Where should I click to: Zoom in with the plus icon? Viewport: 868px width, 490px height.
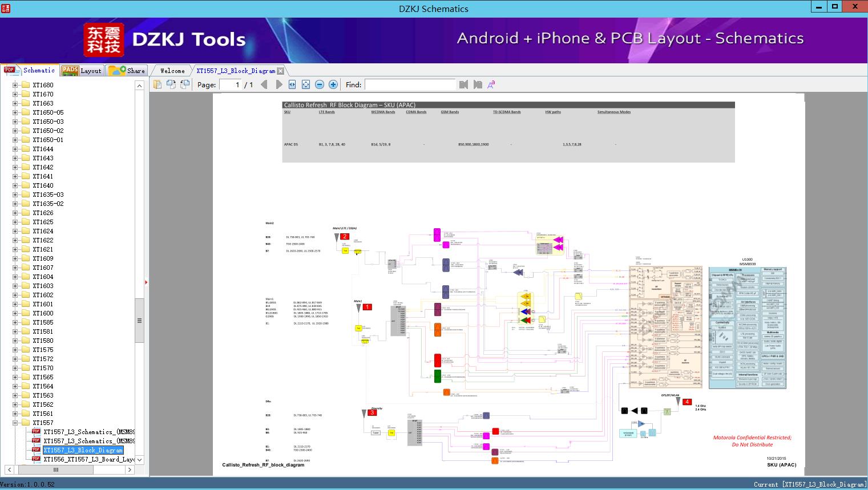pos(333,84)
